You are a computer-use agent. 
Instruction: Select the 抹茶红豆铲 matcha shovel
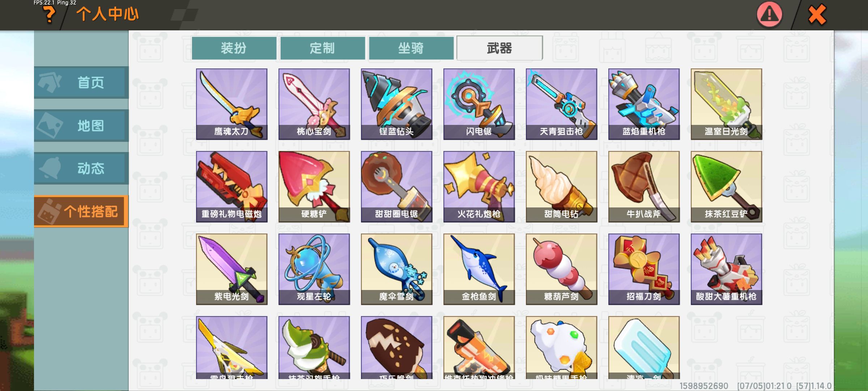pyautogui.click(x=726, y=186)
